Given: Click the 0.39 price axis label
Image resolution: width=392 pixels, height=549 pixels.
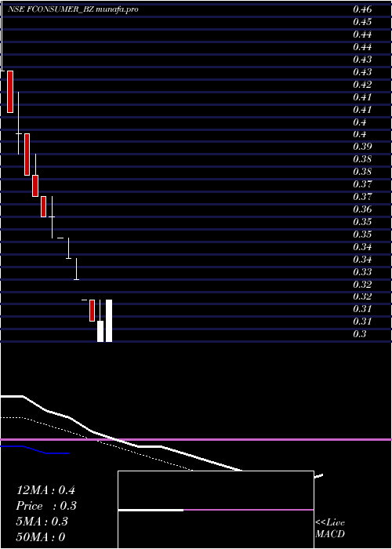Looking at the screenshot, I should coord(362,147).
